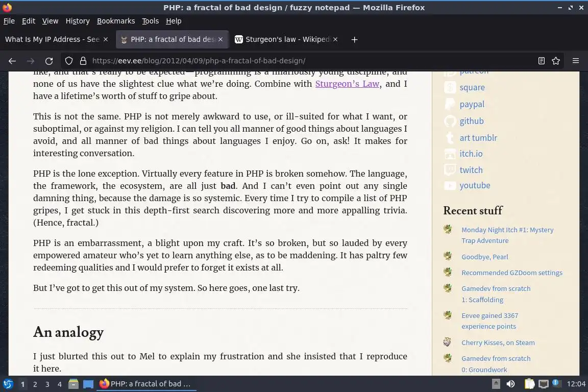This screenshot has height=392, width=588.
Task: Open the clipboard manager tray icon
Action: tap(529, 384)
